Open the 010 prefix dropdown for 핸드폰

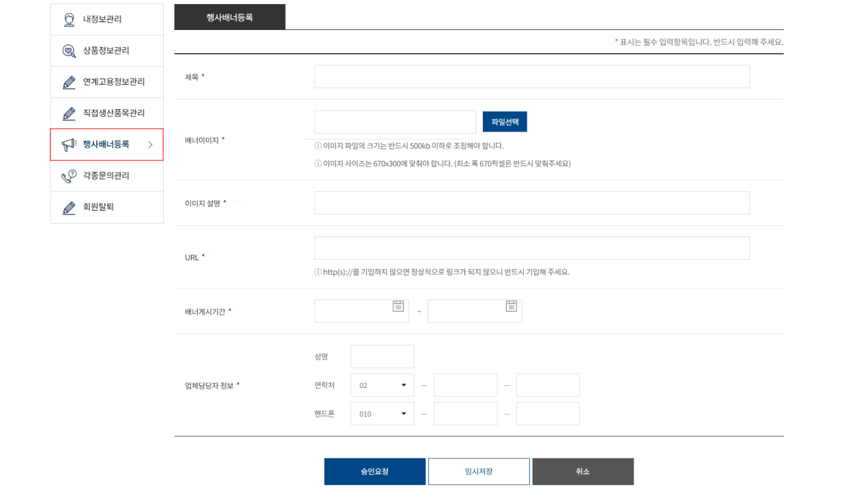click(x=382, y=413)
